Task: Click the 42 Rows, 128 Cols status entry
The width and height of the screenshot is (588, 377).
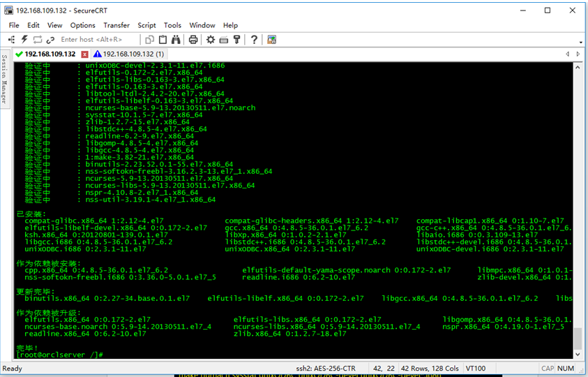Action: coord(430,369)
